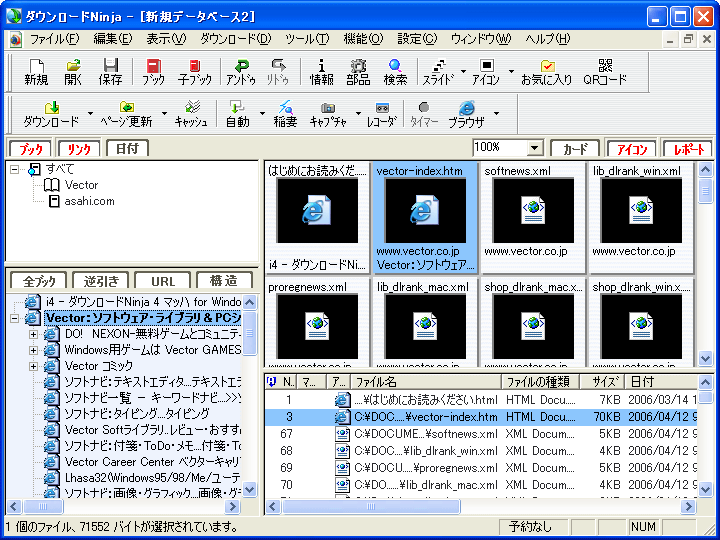
Task: Click the タイマー (Timer) icon
Action: 424,114
